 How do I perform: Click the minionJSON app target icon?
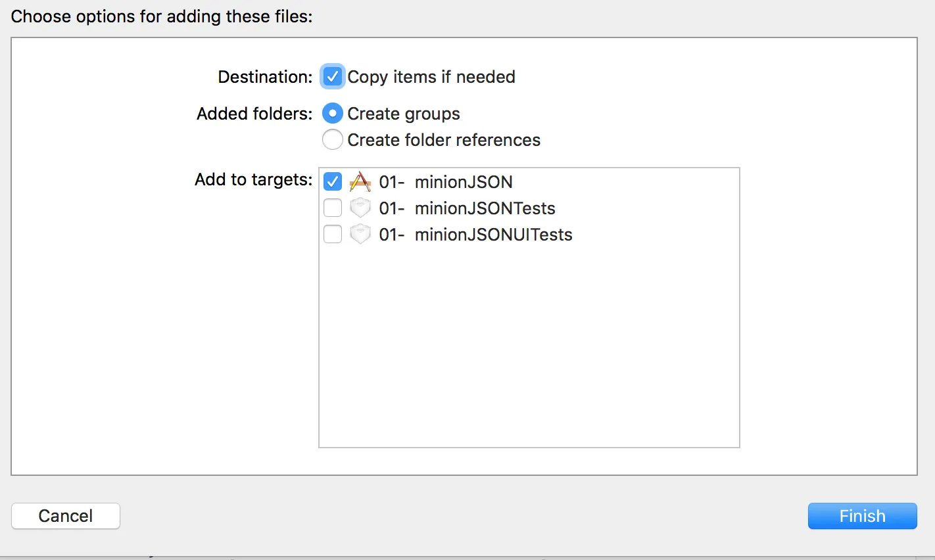pos(360,181)
